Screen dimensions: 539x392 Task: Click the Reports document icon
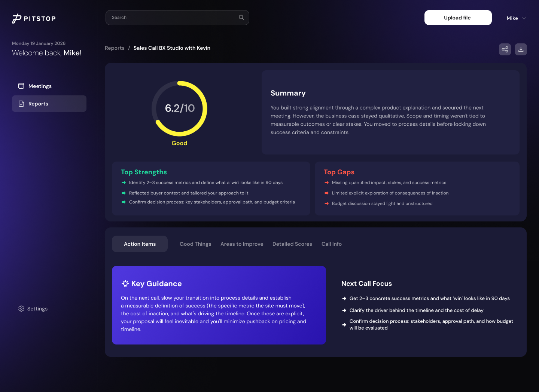[x=21, y=104]
